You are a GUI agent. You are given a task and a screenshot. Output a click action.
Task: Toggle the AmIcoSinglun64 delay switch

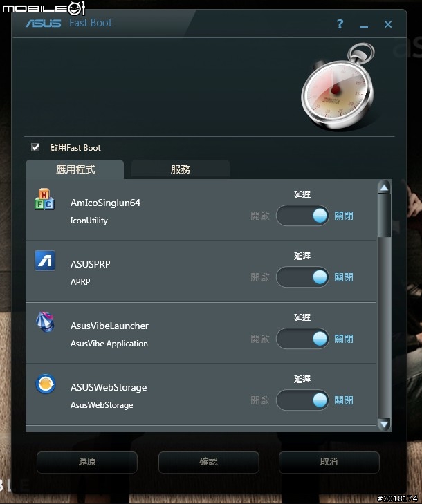click(x=302, y=215)
